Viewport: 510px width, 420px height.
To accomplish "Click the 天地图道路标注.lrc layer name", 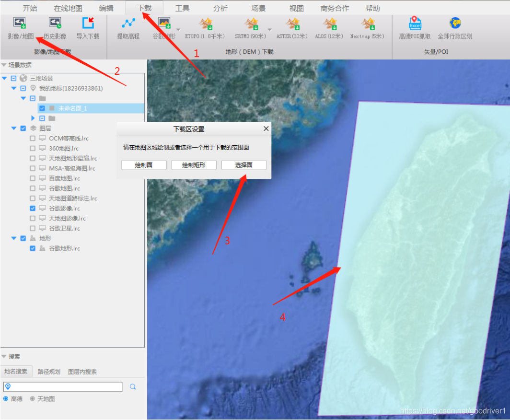I will 73,198.
